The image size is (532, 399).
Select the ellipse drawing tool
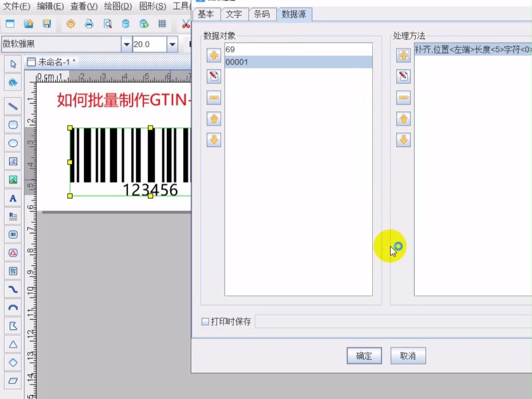[13, 143]
